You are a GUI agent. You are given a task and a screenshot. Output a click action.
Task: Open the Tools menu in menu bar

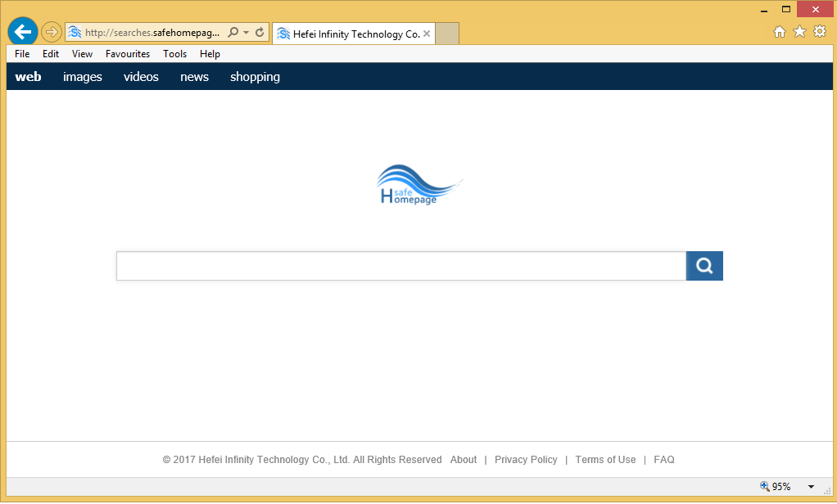tap(174, 54)
